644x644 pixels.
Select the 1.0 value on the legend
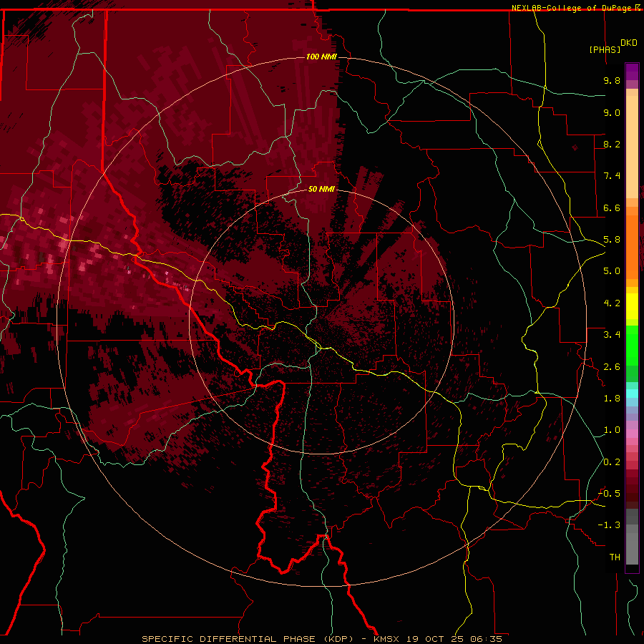tap(612, 430)
